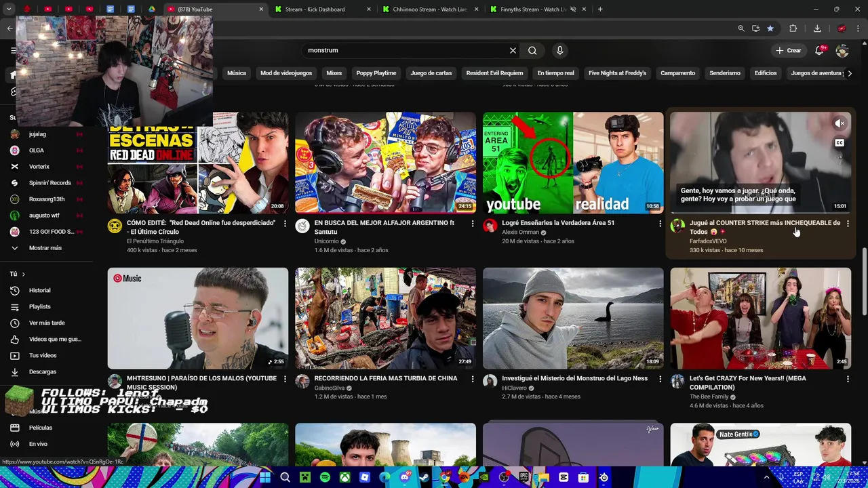Open more options for Feria de China video
This screenshot has height=488, width=868.
tap(473, 379)
